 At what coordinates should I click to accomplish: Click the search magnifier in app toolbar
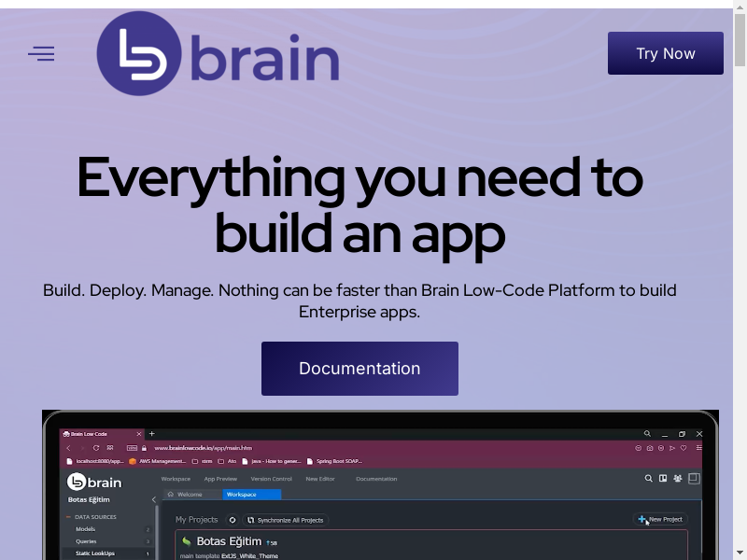tap(649, 479)
